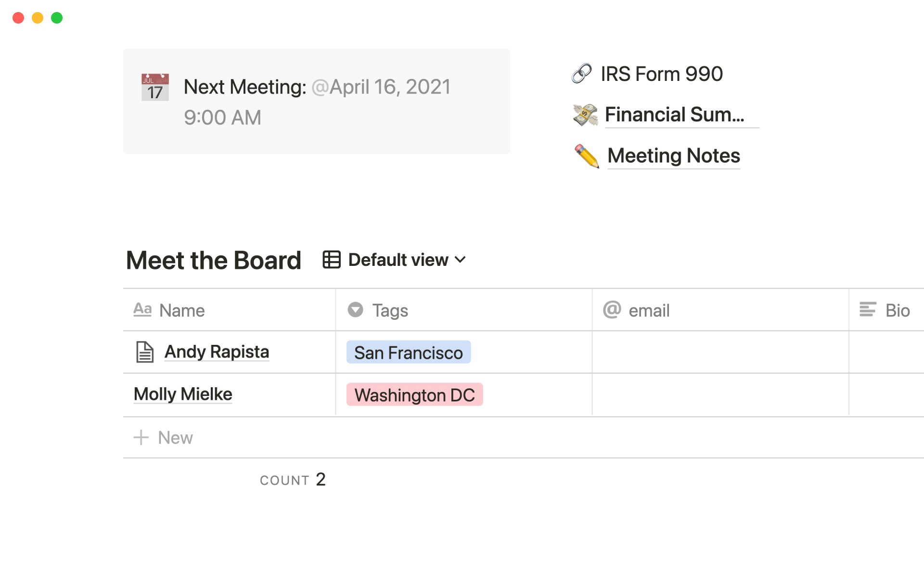Click Molly Mielke's empty email cell
The width and height of the screenshot is (924, 578).
click(x=720, y=395)
